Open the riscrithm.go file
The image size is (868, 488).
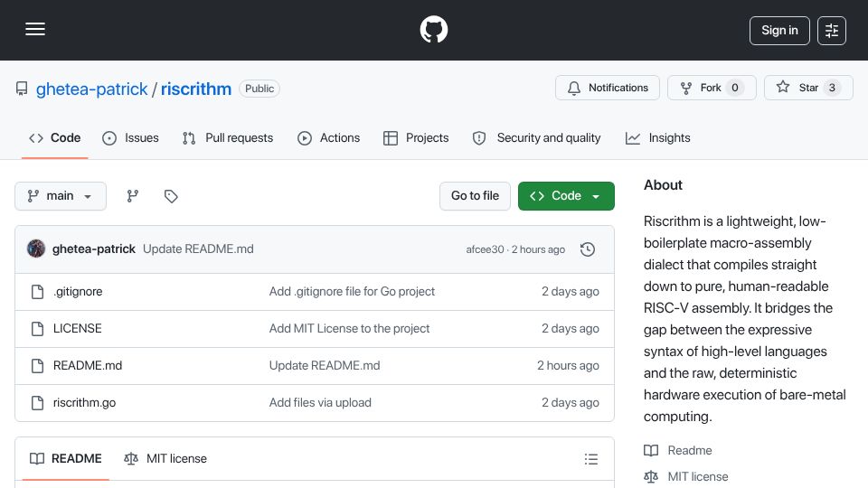[84, 403]
